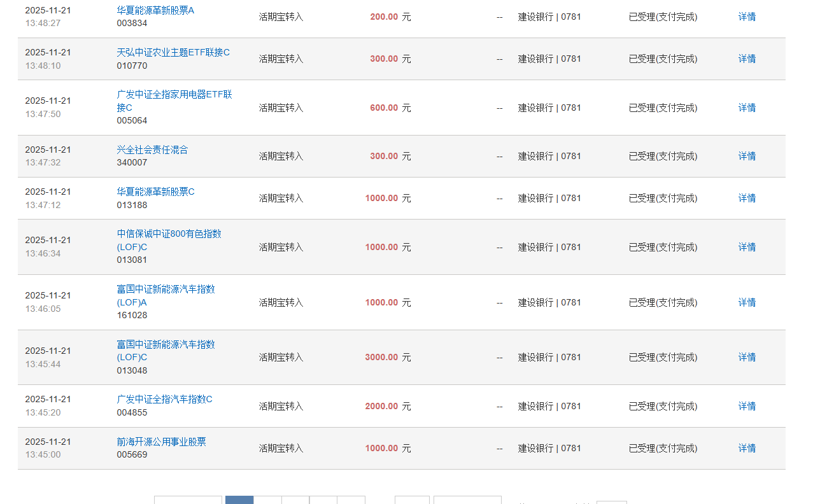Viewport: 827px width, 504px height.
Task: Open fund link 富国中证新能源汽车指数(LOF)C
Action: [166, 351]
